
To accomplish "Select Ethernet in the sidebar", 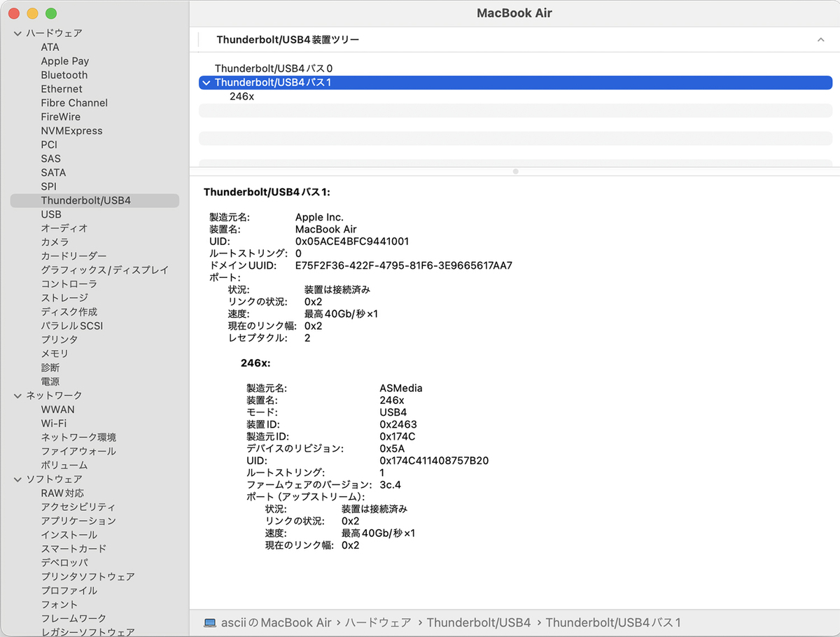I will pos(62,89).
